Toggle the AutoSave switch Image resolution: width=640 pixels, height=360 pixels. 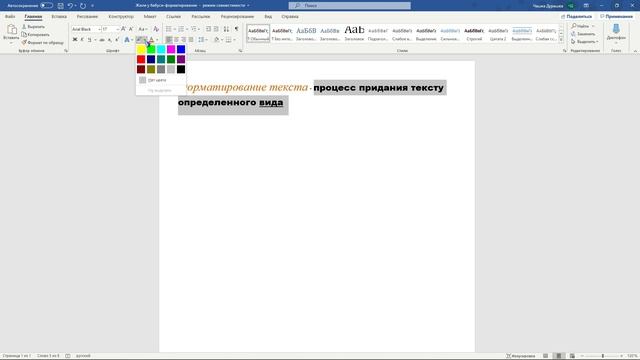click(46, 6)
